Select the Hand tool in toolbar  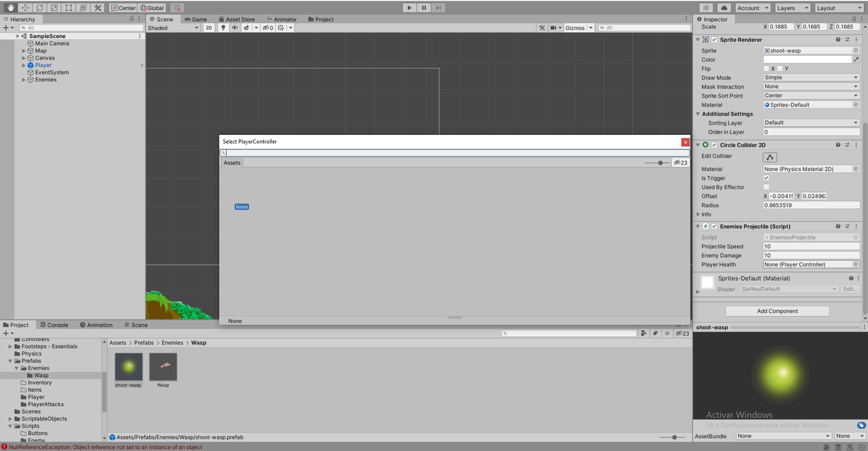pyautogui.click(x=11, y=7)
